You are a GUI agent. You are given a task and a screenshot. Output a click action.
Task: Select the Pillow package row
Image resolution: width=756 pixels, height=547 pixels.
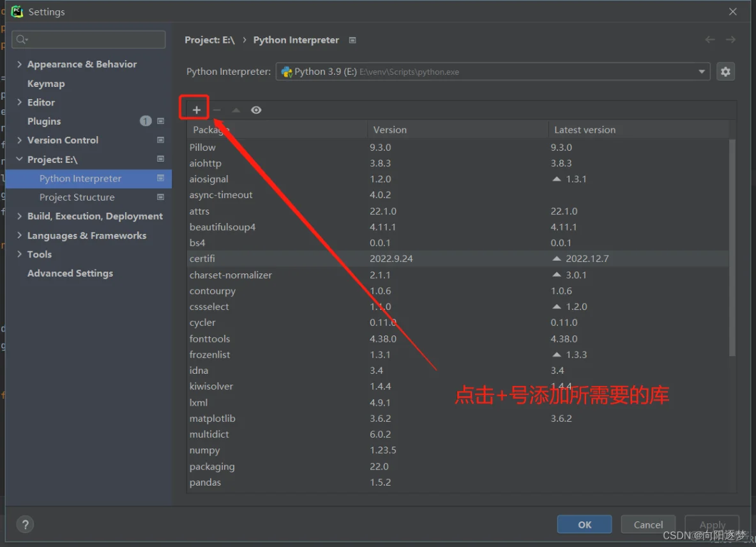(x=458, y=147)
